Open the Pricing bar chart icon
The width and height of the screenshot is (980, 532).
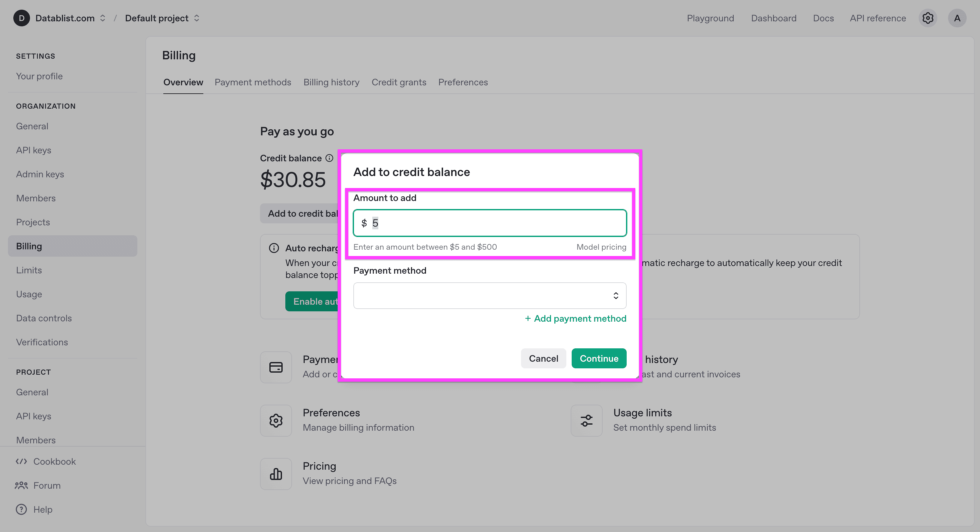[276, 474]
